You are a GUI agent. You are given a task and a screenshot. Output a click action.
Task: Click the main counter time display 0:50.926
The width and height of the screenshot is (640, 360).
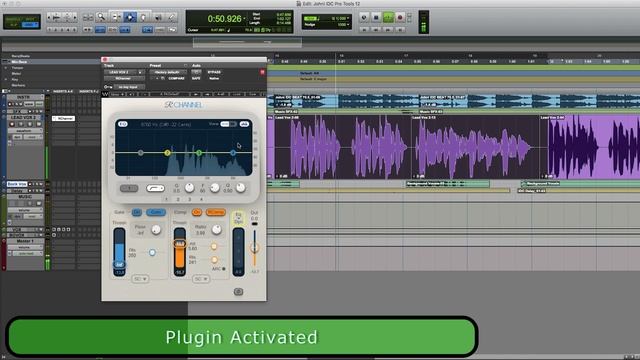point(224,19)
